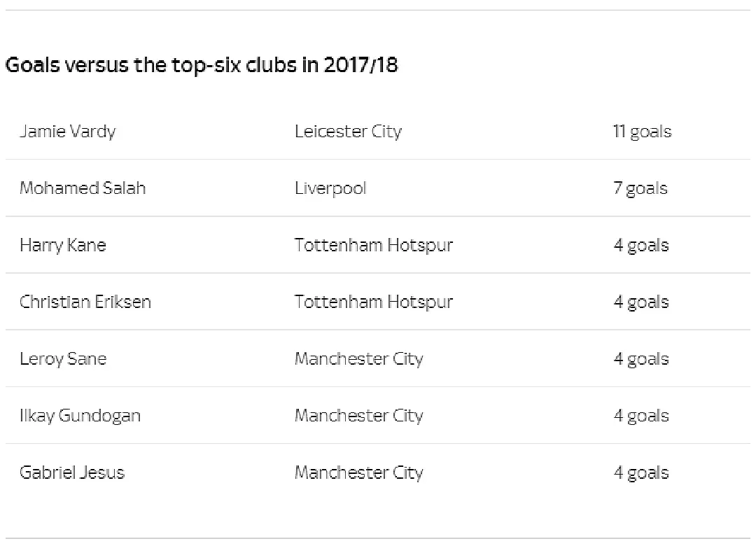The height and width of the screenshot is (546, 756).
Task: Select the Leroy Sane name cell
Action: (x=63, y=359)
